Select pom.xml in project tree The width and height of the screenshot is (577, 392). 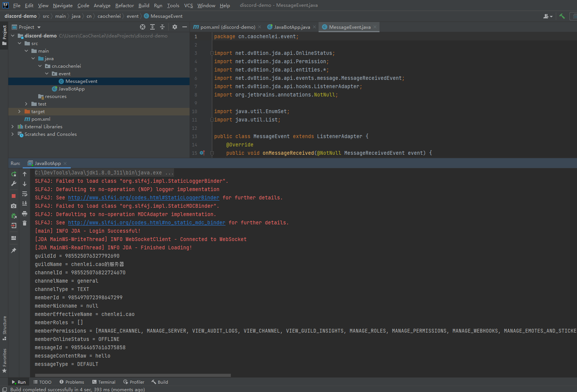coord(37,119)
